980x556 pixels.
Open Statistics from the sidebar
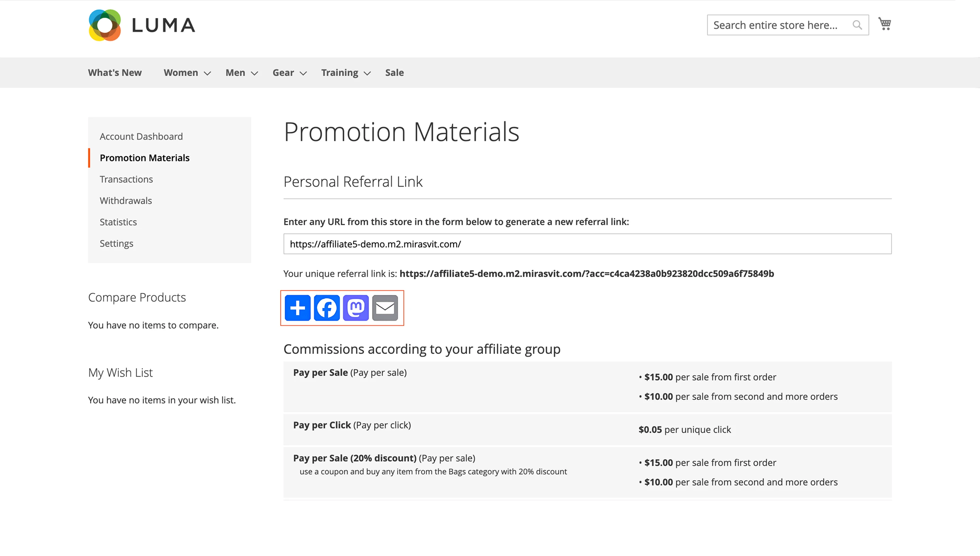click(x=118, y=222)
